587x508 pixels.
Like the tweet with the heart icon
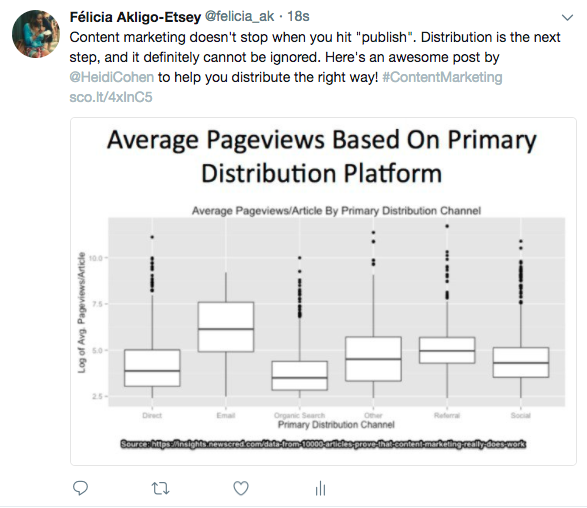(241, 489)
